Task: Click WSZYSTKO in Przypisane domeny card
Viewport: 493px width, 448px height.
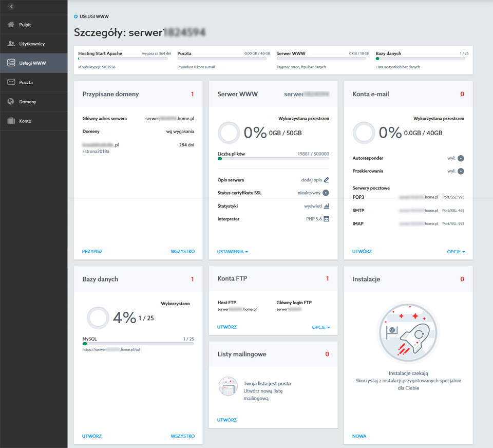Action: 183,251
